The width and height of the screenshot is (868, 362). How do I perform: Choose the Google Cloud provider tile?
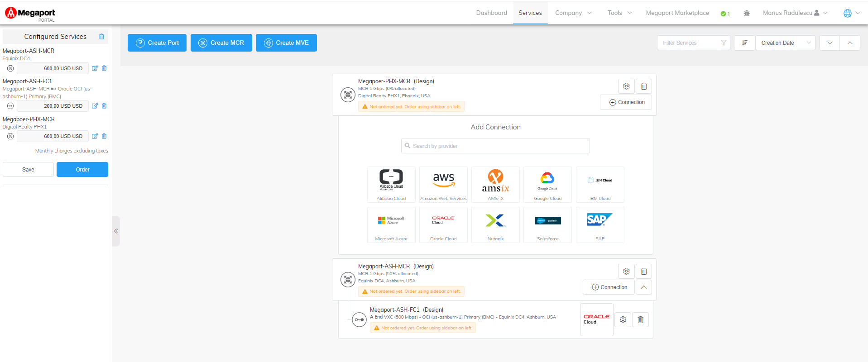click(547, 185)
